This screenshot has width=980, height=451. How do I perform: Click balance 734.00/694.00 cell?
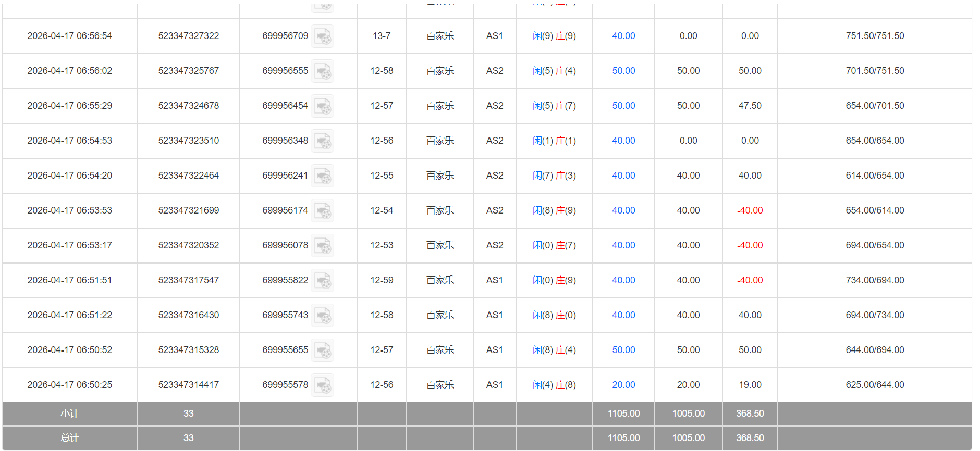click(875, 280)
